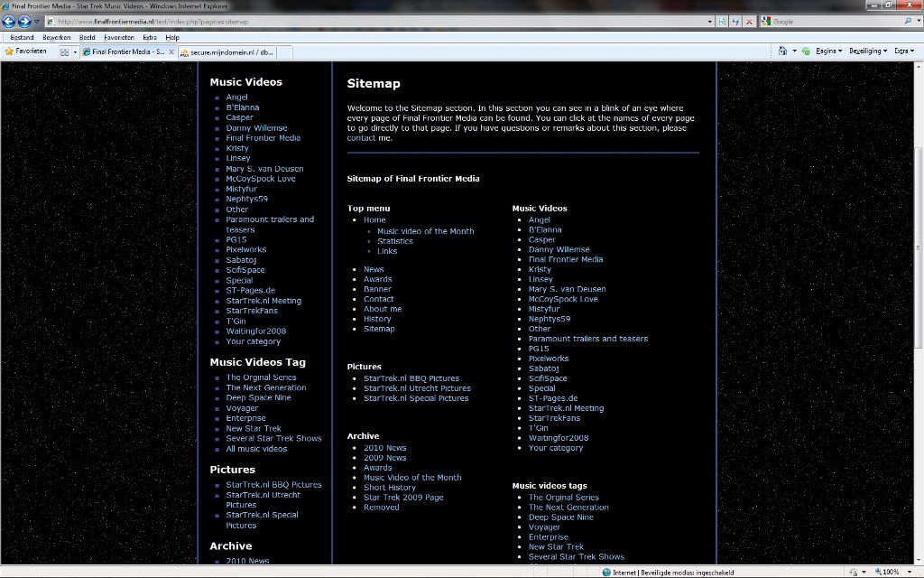Open the Banner link
This screenshot has width=924, height=578.
377,289
